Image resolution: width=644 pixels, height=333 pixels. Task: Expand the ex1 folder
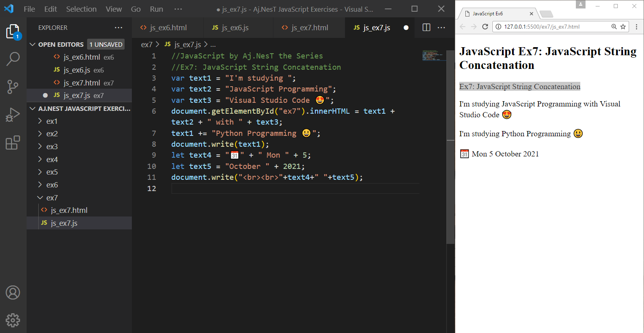pos(52,121)
